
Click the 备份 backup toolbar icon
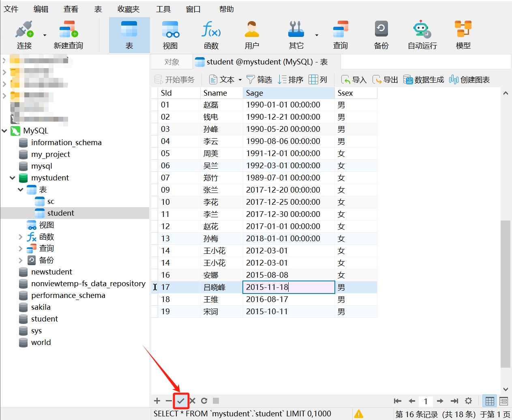(x=381, y=35)
